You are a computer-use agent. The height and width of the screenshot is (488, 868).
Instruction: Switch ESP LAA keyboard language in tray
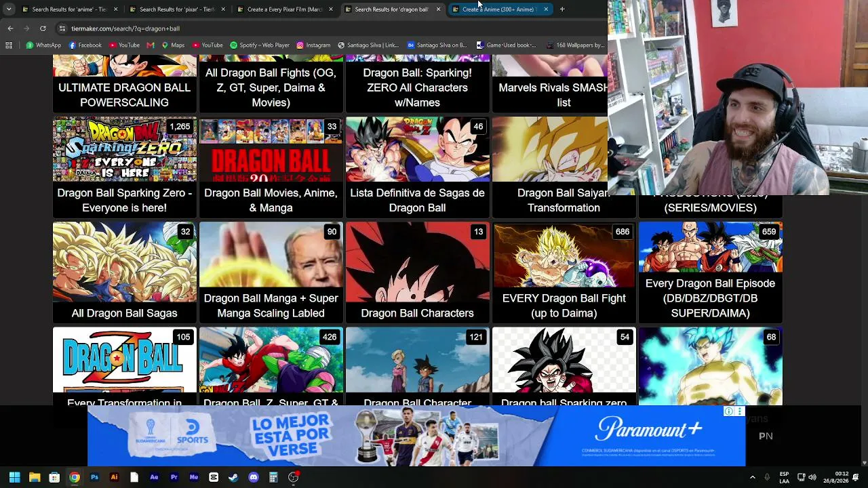pos(784,477)
